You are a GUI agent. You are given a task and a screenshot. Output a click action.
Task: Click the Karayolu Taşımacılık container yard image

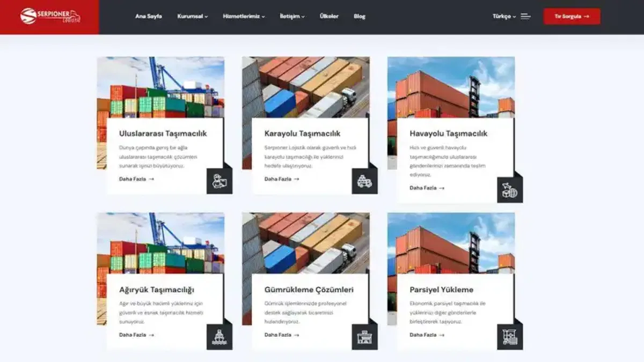tap(306, 87)
